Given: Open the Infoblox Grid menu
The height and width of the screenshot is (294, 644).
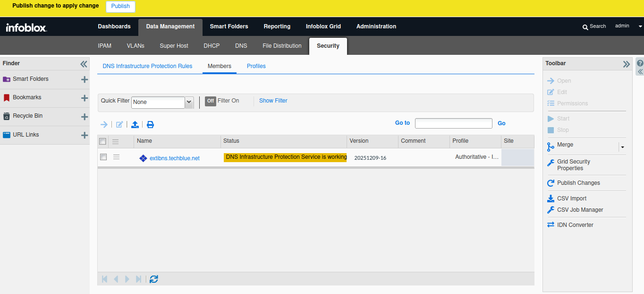Looking at the screenshot, I should coord(323,26).
